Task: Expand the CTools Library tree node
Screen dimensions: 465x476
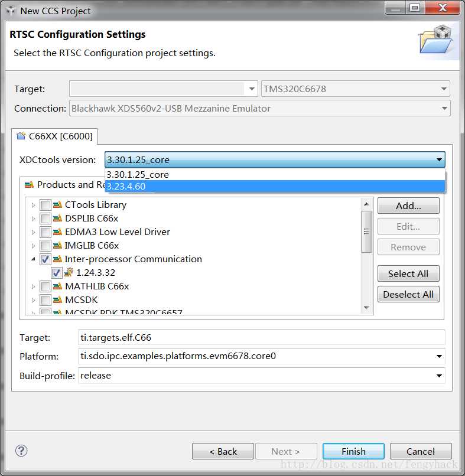Action: [34, 205]
